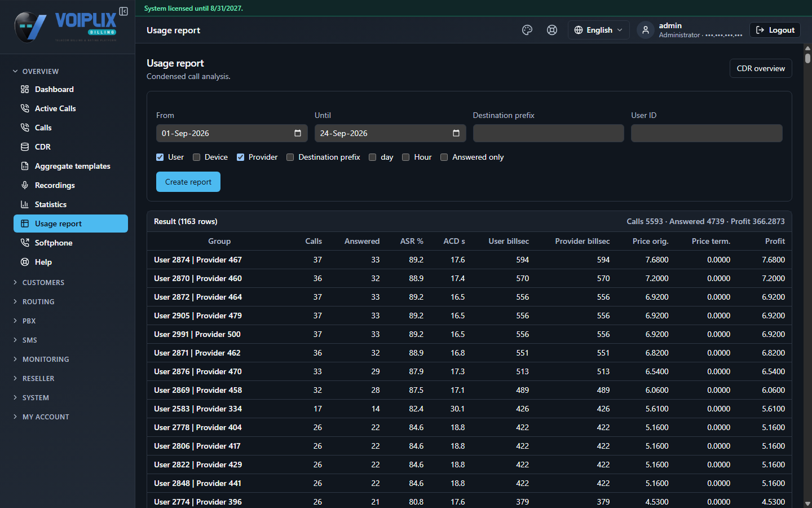Click the support lifebuoy icon
Screen dimensions: 812x508
pyautogui.click(x=552, y=30)
